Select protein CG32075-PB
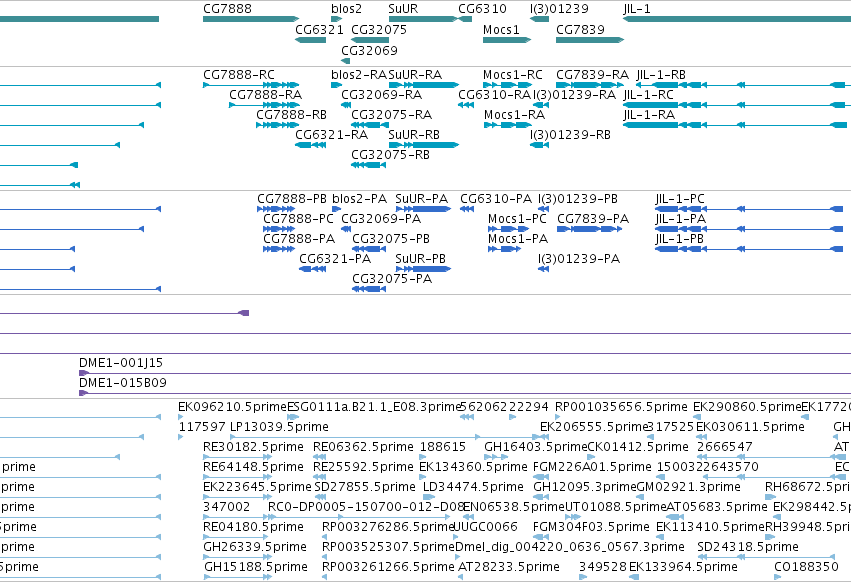Screen dimensions: 851x582 [x=391, y=239]
